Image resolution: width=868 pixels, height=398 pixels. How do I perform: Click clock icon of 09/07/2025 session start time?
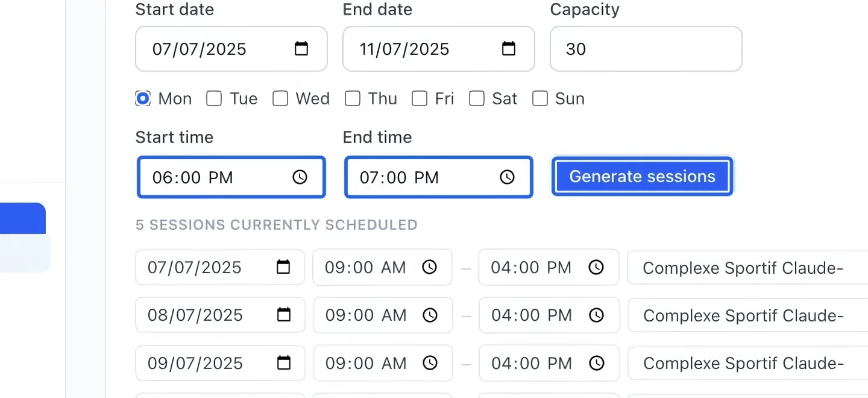pyautogui.click(x=430, y=363)
